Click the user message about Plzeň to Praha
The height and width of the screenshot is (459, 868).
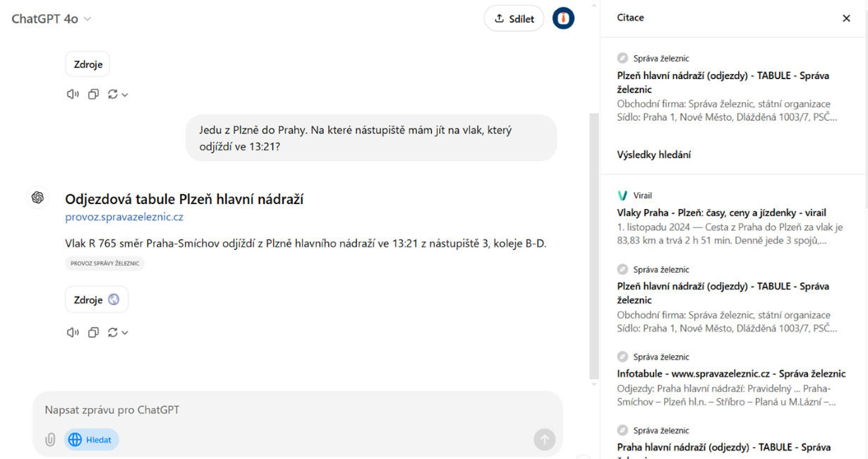click(x=371, y=138)
